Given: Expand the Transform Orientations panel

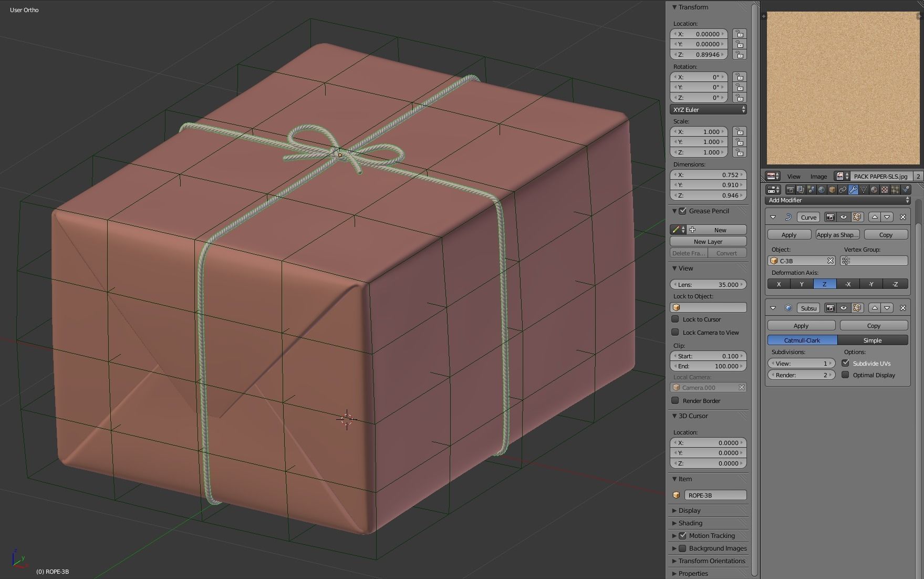Looking at the screenshot, I should 674,561.
